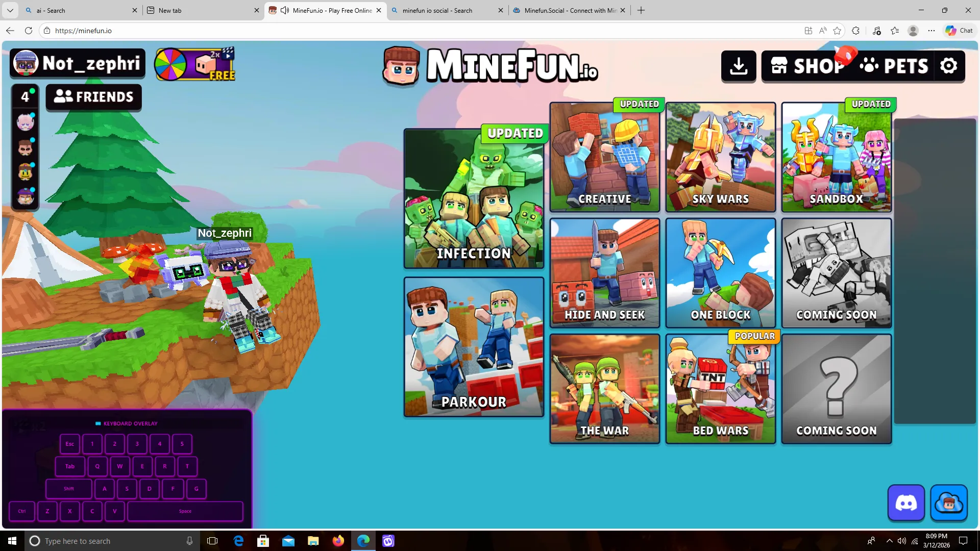Open the volume control in system tray
980x551 pixels.
point(902,541)
